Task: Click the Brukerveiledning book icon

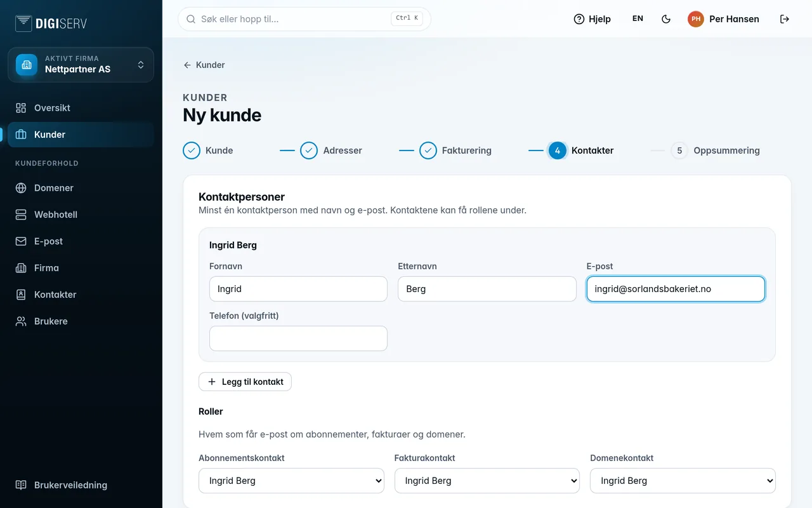Action: pyautogui.click(x=21, y=485)
